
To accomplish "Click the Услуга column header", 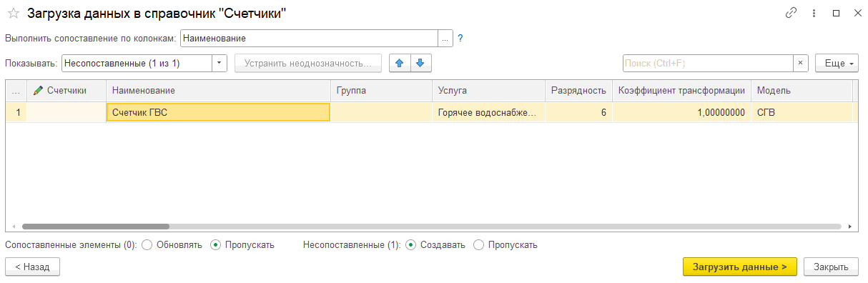I will pos(488,90).
